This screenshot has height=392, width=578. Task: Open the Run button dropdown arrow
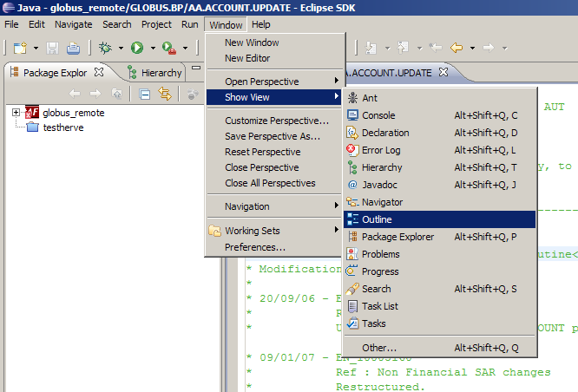[153, 48]
